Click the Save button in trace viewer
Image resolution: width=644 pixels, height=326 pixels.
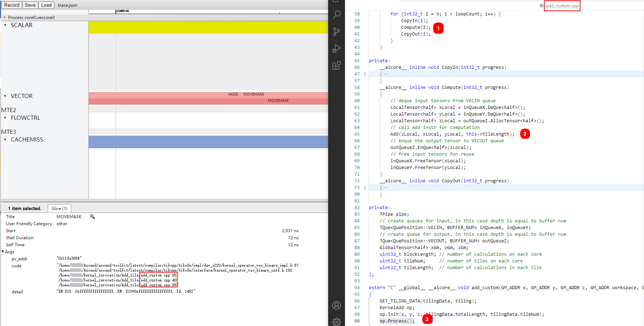30,5
